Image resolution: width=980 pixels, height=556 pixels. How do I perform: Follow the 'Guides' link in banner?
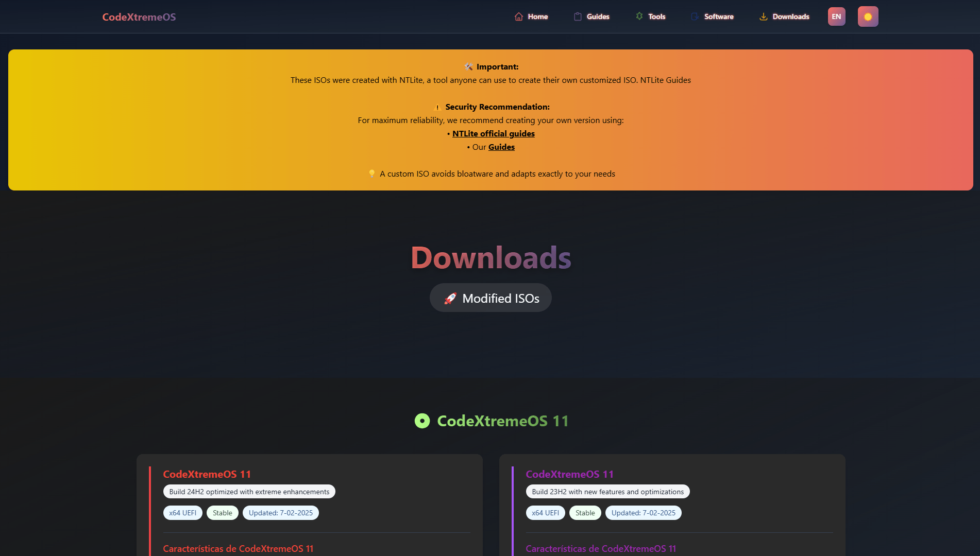[x=501, y=147]
